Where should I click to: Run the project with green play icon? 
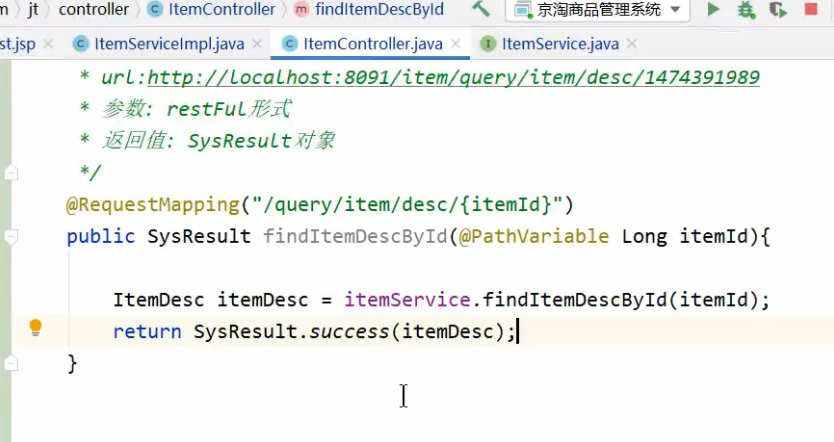pos(713,9)
